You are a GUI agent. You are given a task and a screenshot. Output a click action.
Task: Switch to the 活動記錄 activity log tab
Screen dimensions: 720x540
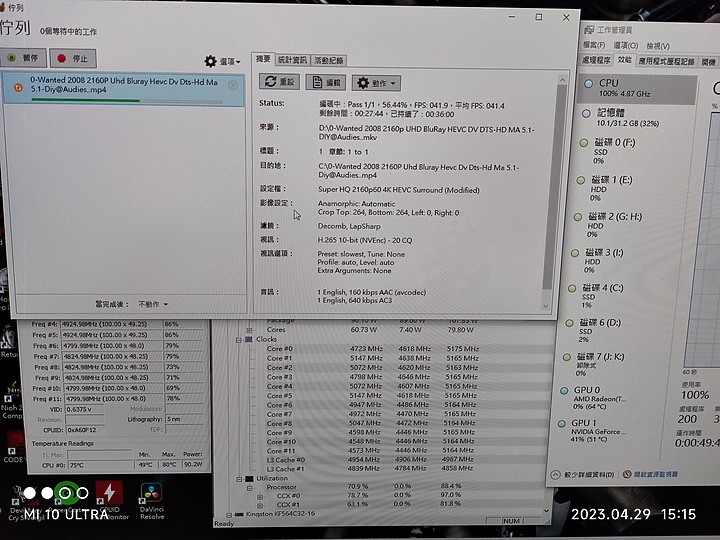pyautogui.click(x=329, y=61)
